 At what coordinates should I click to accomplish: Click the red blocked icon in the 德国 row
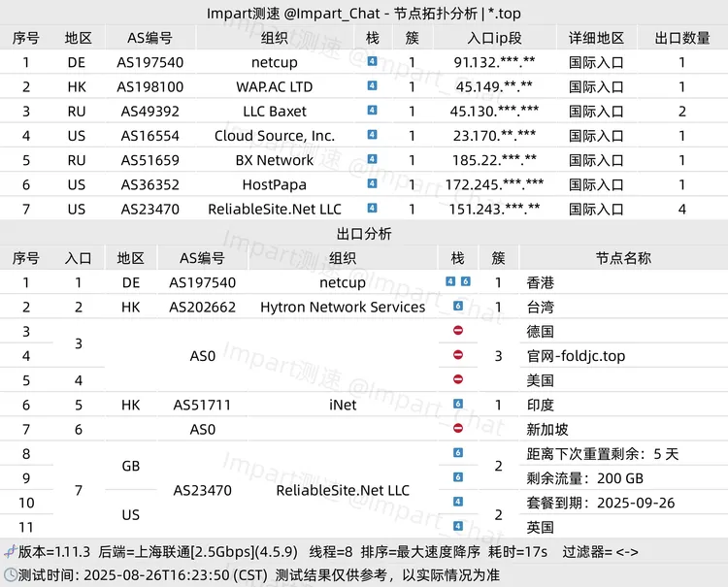pos(458,331)
